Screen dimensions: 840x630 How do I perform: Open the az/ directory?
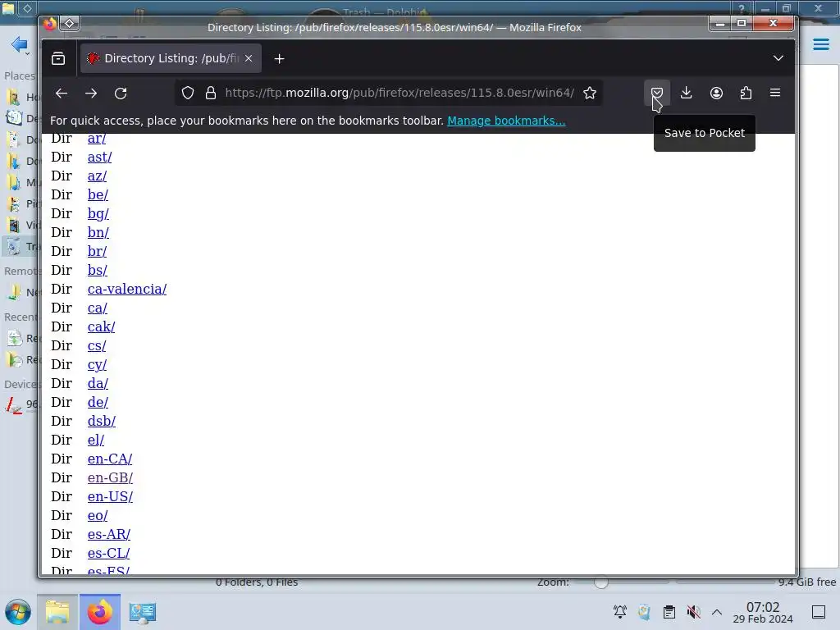[x=97, y=176]
